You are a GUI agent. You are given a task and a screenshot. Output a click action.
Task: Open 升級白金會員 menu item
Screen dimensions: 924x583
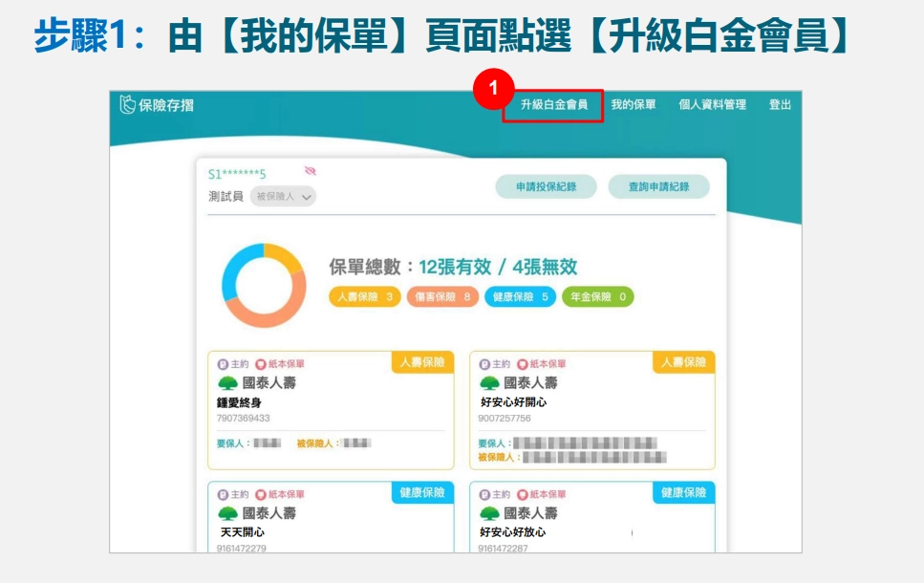[553, 105]
